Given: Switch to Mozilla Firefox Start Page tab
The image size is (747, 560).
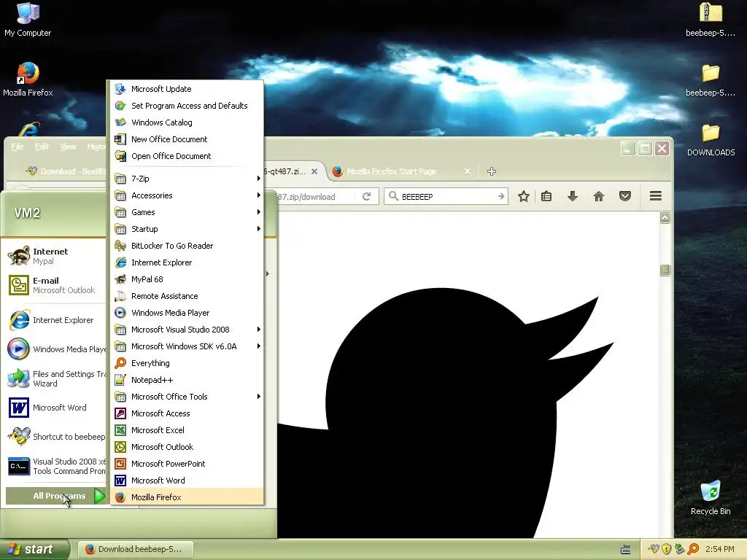Looking at the screenshot, I should [x=400, y=171].
